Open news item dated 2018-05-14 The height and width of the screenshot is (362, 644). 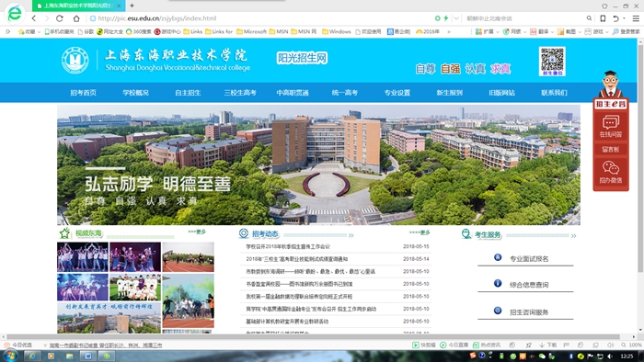point(296,259)
